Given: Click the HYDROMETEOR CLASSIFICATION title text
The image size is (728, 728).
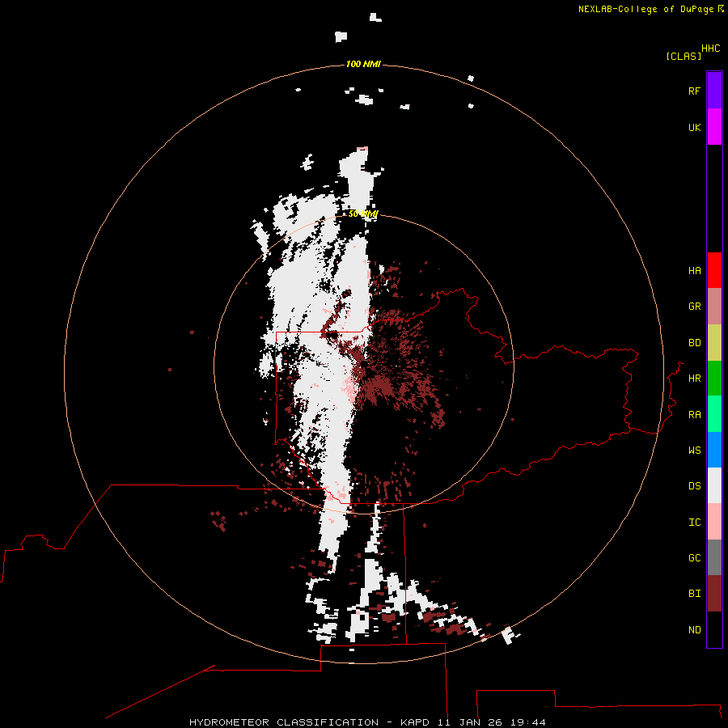Looking at the screenshot, I should click(x=284, y=722).
